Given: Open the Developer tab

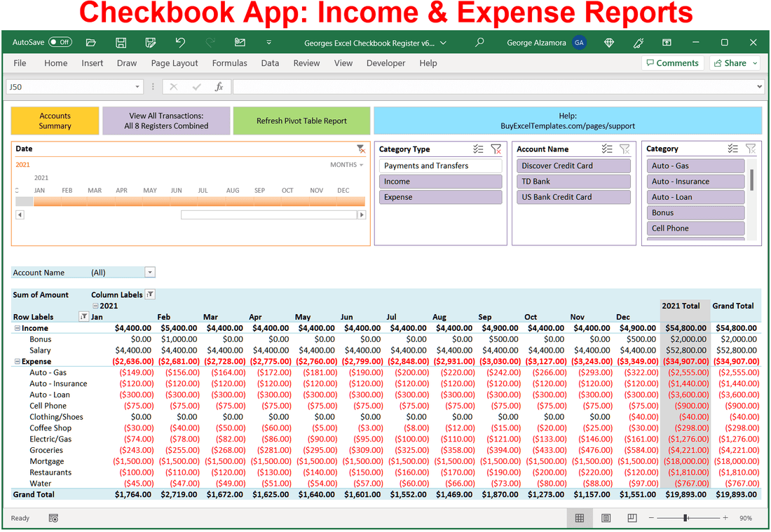Looking at the screenshot, I should coord(385,63).
